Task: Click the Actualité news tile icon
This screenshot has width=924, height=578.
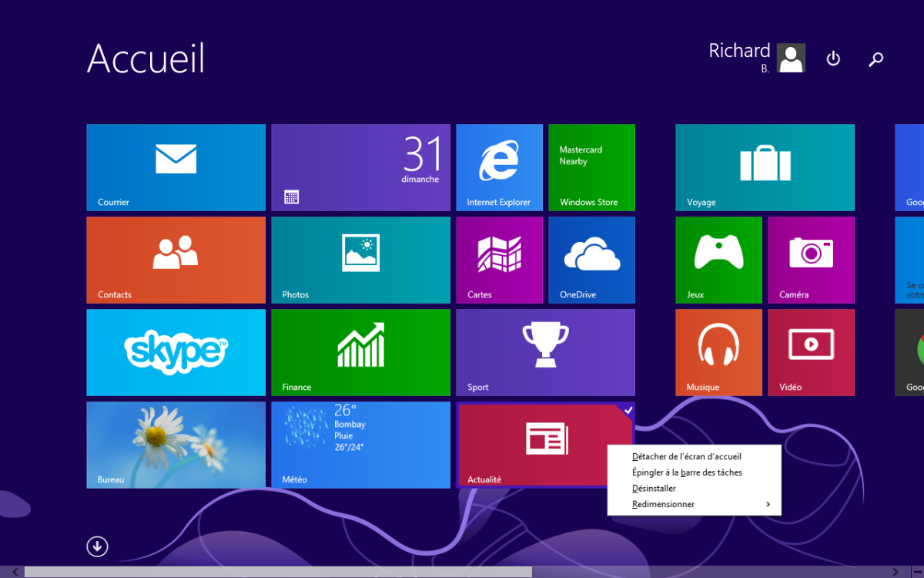Action: click(547, 439)
